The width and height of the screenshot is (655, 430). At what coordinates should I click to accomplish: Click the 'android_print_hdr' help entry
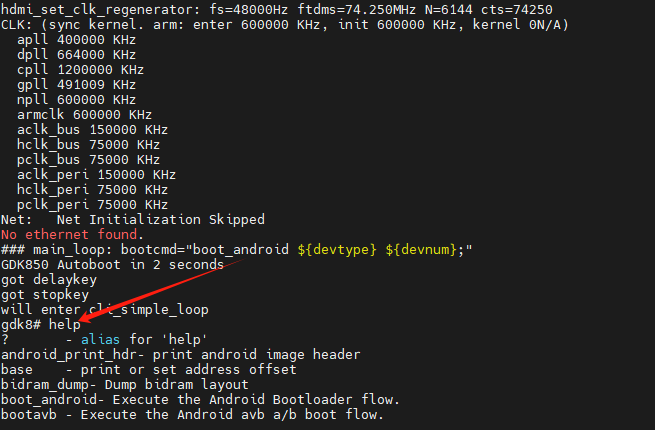(x=180, y=354)
